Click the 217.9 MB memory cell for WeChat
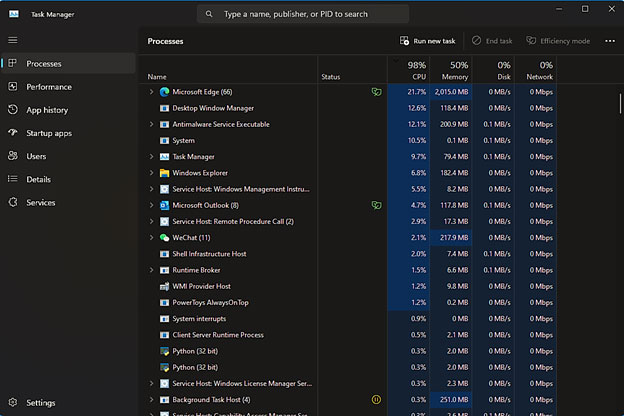624x416 pixels. (451, 238)
